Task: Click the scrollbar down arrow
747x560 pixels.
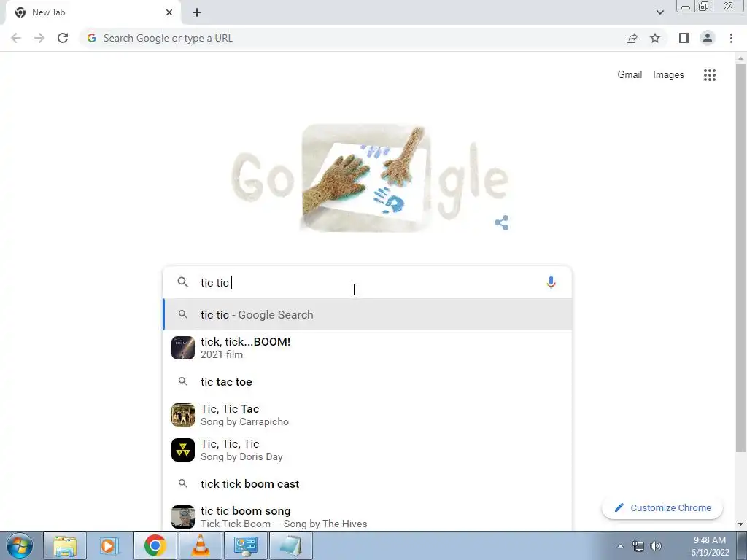Action: click(740, 524)
